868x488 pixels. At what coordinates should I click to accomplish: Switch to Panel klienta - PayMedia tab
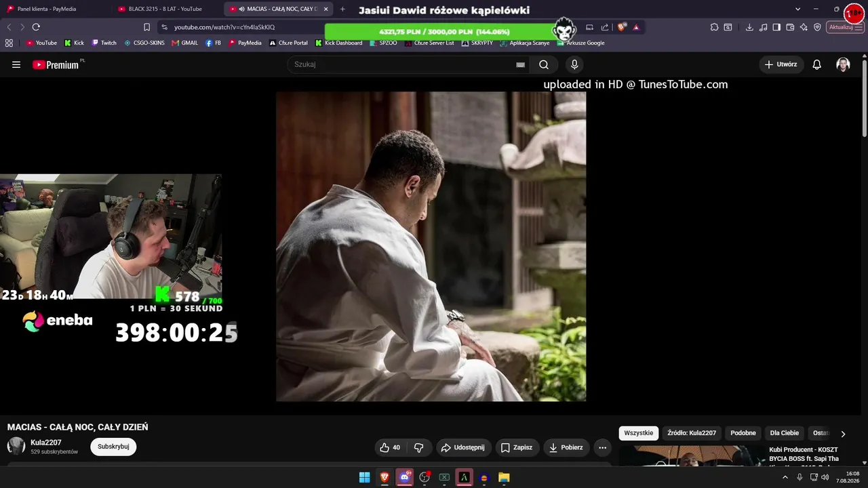[x=56, y=9]
